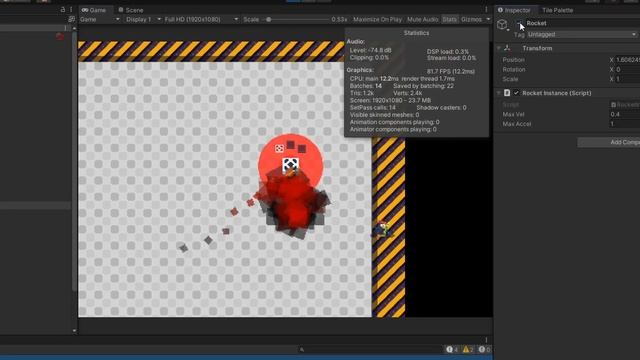The width and height of the screenshot is (640, 360).
Task: Toggle the Gizmos button
Action: point(471,19)
